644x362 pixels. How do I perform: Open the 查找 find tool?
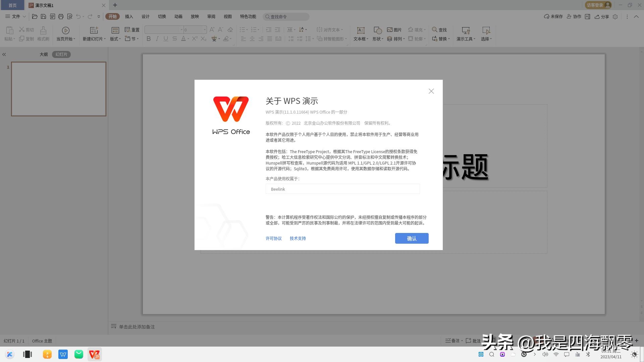coord(440,29)
